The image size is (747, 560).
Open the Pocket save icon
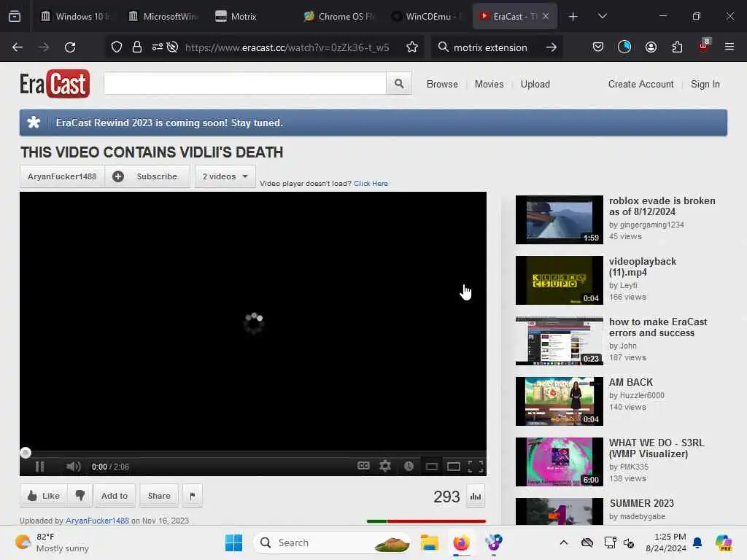(598, 47)
